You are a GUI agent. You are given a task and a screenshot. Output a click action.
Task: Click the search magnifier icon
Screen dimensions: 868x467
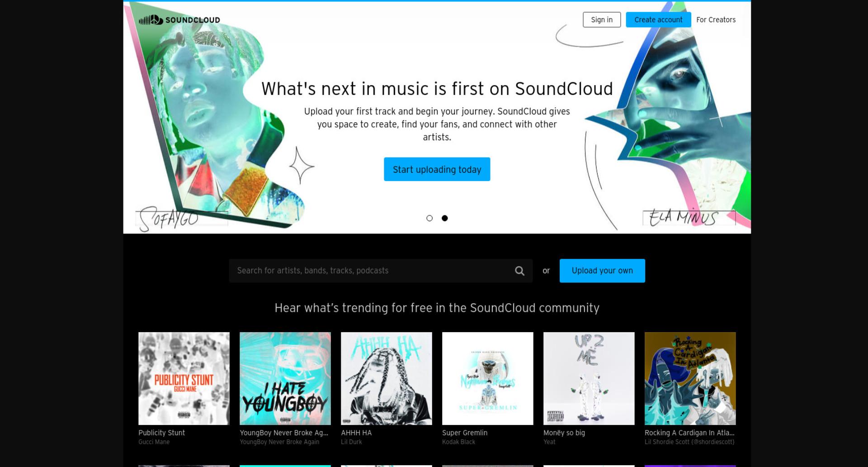pyautogui.click(x=519, y=271)
